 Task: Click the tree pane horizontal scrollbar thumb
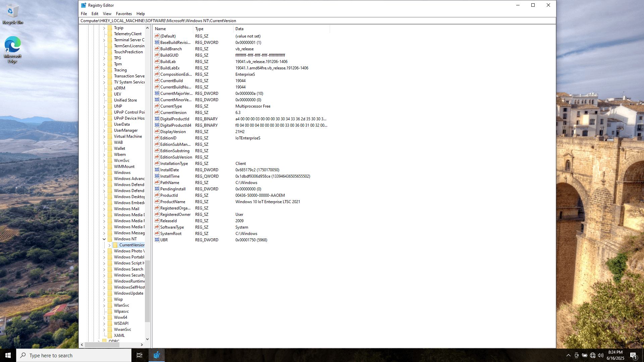pyautogui.click(x=102, y=345)
